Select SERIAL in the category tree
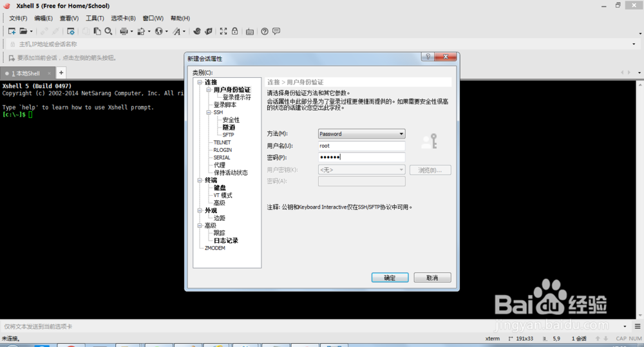The image size is (644, 347). 222,158
